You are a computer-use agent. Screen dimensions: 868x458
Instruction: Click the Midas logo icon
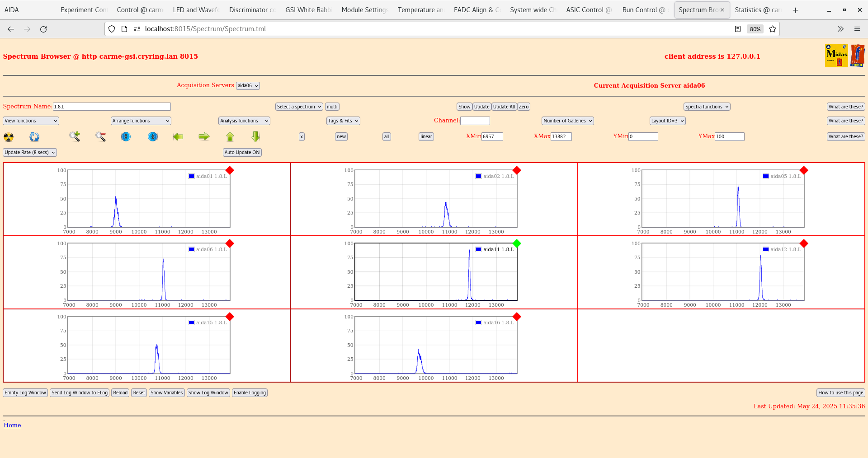836,55
